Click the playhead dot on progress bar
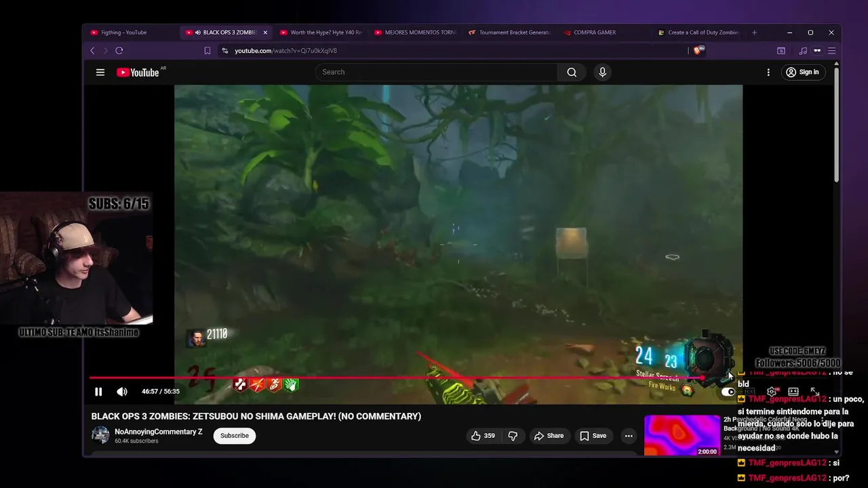Screen dimensions: 868x488 click(703, 378)
